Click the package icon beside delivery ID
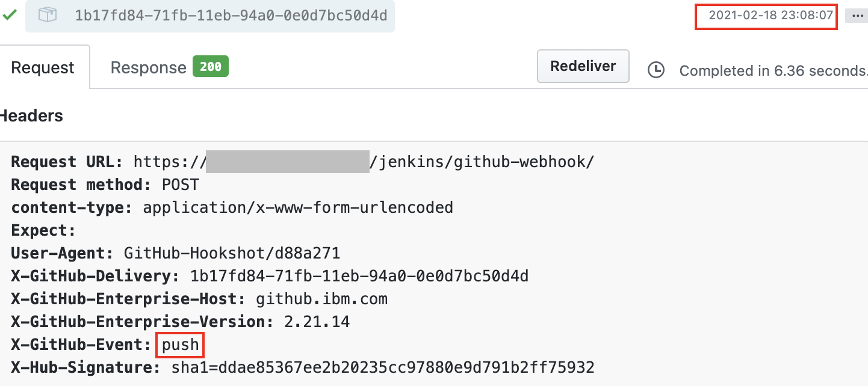 point(48,15)
